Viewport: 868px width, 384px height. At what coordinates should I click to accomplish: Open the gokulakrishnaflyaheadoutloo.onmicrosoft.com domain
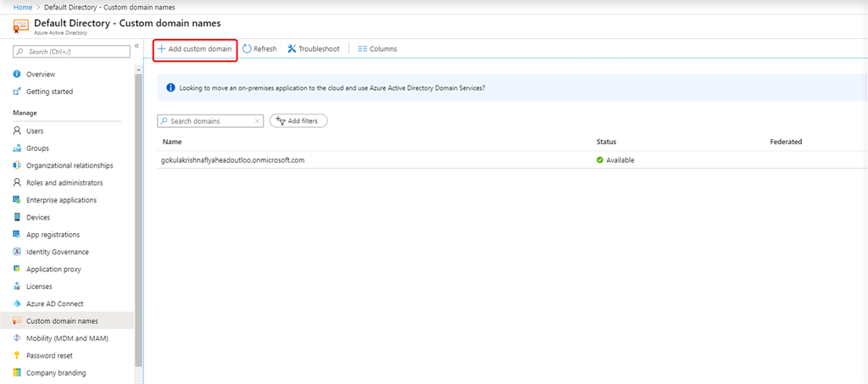coord(234,160)
